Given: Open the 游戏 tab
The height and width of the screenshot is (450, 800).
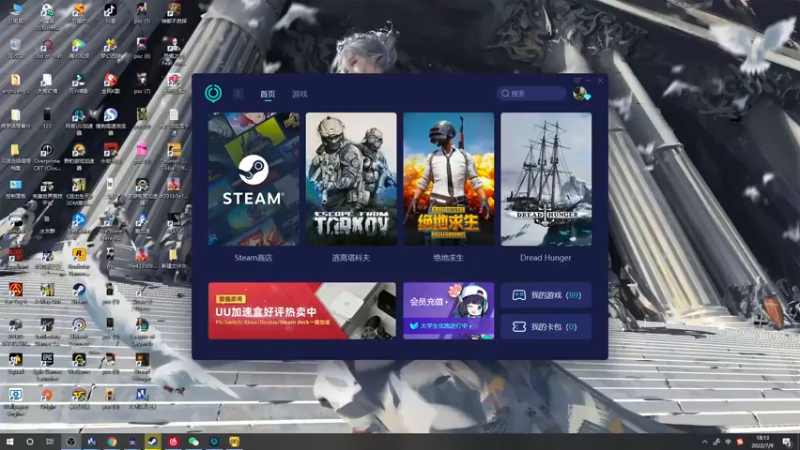Looking at the screenshot, I should [x=299, y=94].
